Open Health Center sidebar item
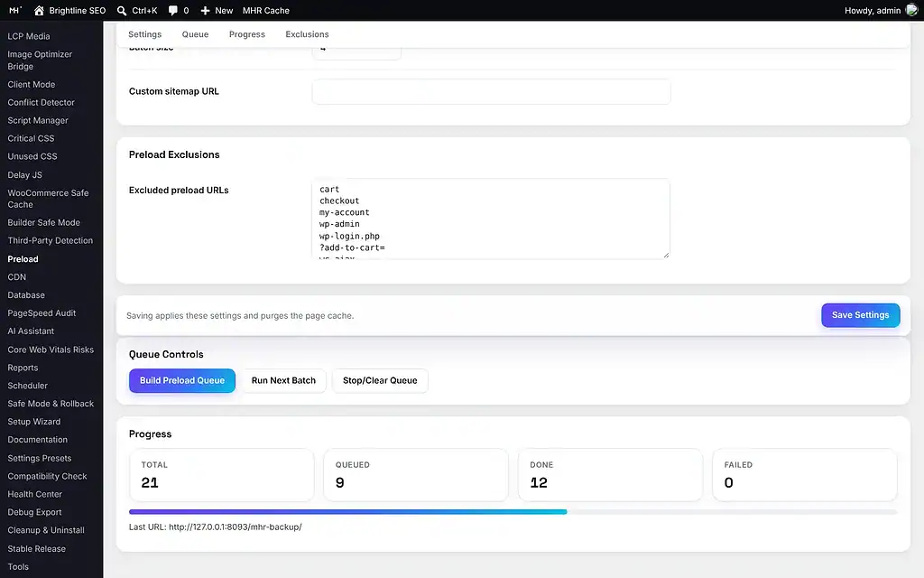The height and width of the screenshot is (578, 924). 34,494
